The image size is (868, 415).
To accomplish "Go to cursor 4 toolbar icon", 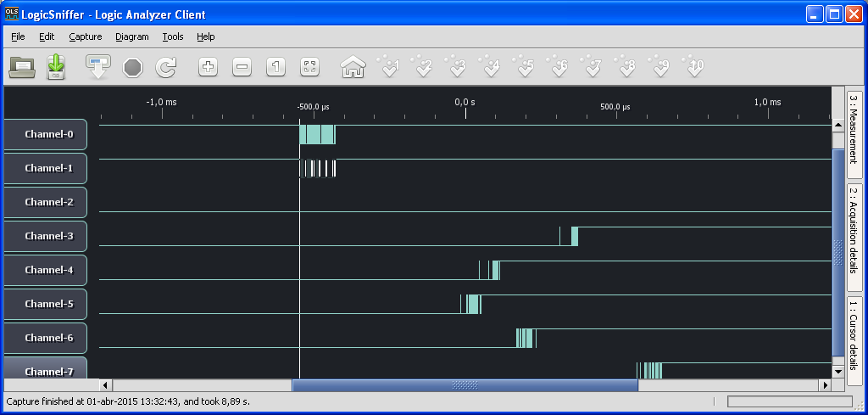I will pos(489,66).
